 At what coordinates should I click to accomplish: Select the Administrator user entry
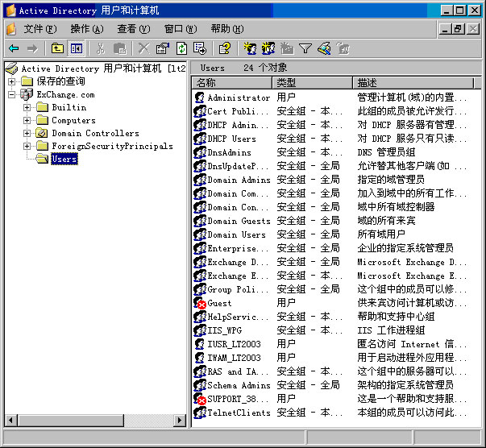pos(239,97)
